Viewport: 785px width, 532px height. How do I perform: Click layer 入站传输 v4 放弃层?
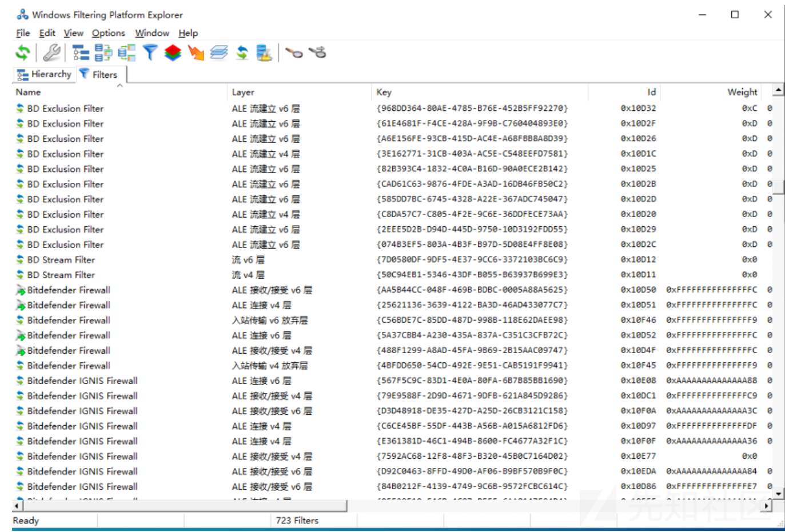(x=270, y=366)
